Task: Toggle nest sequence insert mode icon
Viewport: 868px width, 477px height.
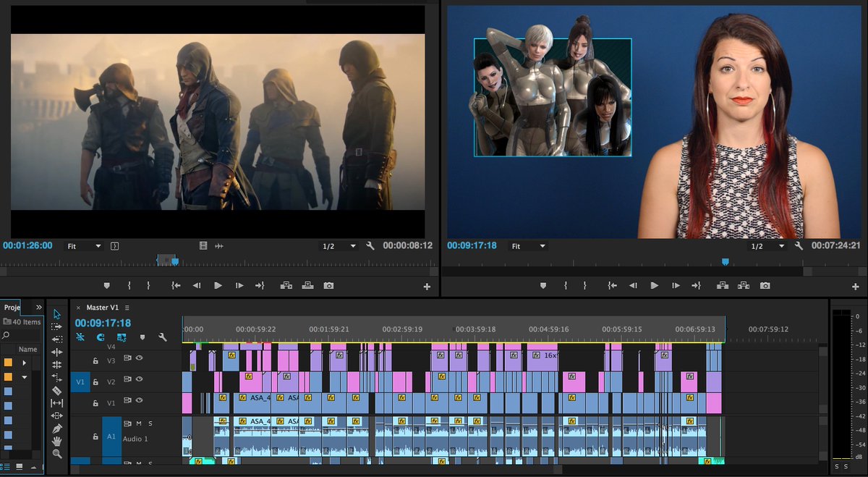Action: (x=80, y=337)
